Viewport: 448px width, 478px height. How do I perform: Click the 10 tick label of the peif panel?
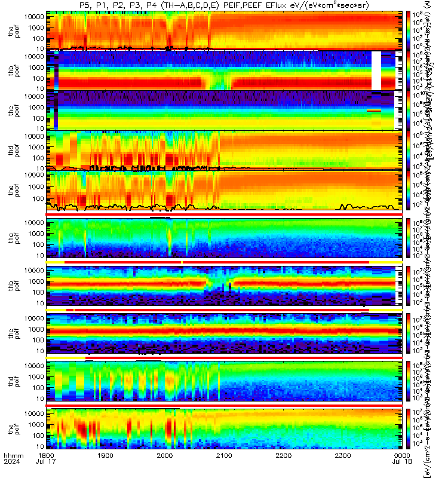click(x=40, y=446)
